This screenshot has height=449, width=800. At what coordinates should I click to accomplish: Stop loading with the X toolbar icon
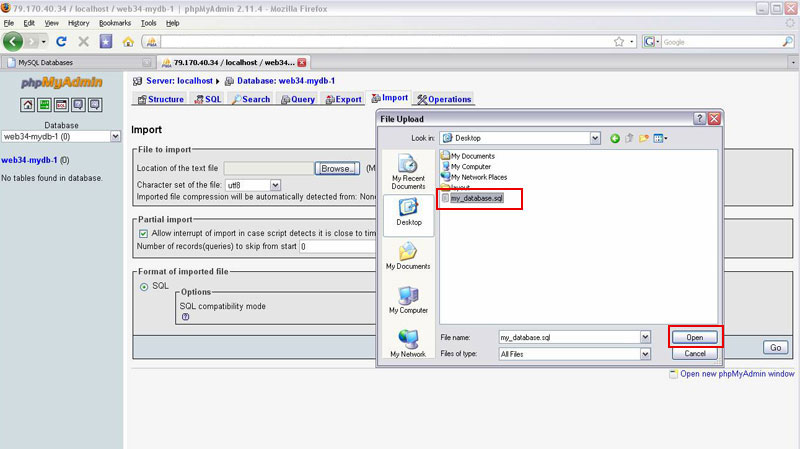[84, 42]
